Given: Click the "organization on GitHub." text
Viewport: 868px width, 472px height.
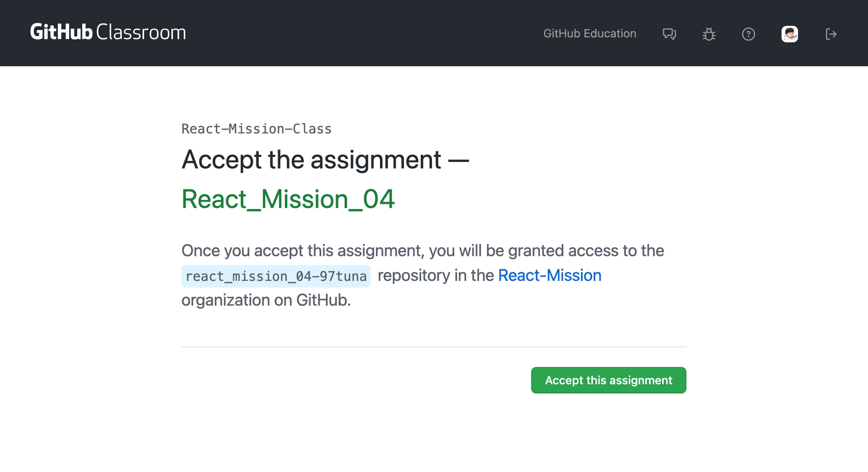Looking at the screenshot, I should pos(266,300).
